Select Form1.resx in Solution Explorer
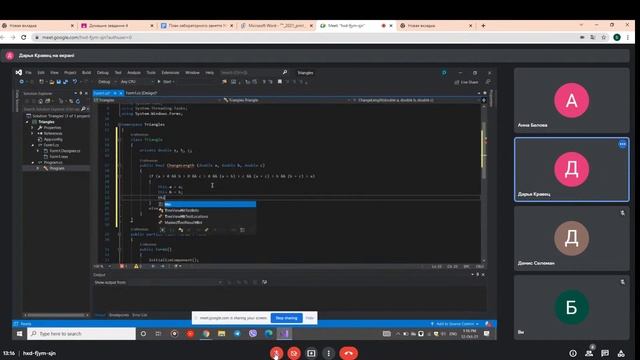Viewport: 640px width, 360px height. [x=59, y=156]
